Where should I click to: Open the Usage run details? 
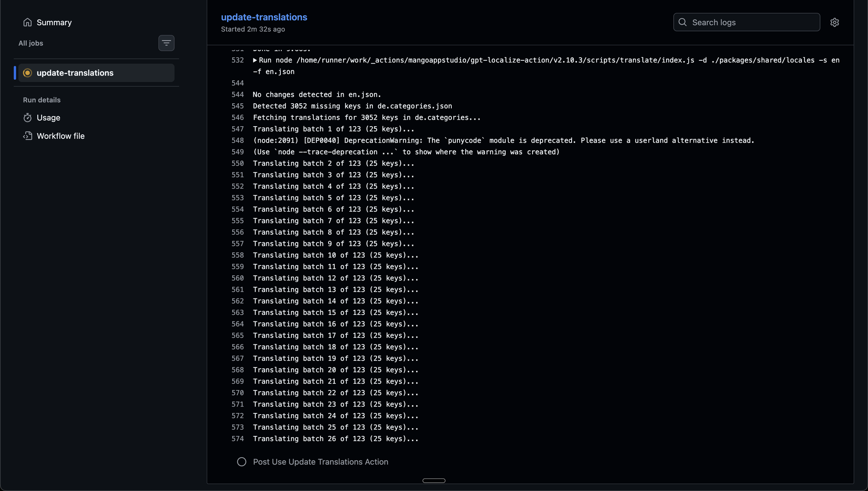point(48,118)
